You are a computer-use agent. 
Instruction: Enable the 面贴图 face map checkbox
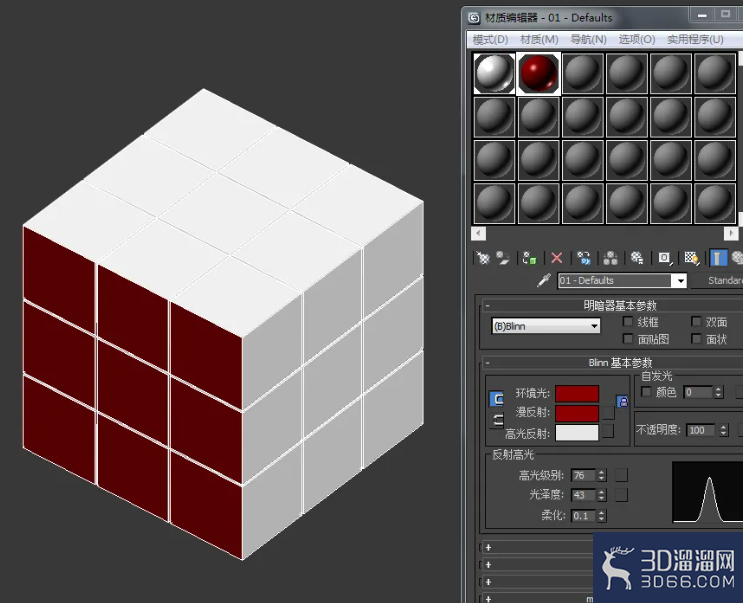(x=628, y=339)
